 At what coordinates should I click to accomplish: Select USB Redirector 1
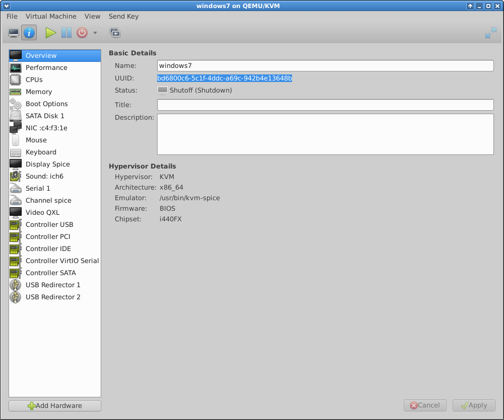(55, 285)
